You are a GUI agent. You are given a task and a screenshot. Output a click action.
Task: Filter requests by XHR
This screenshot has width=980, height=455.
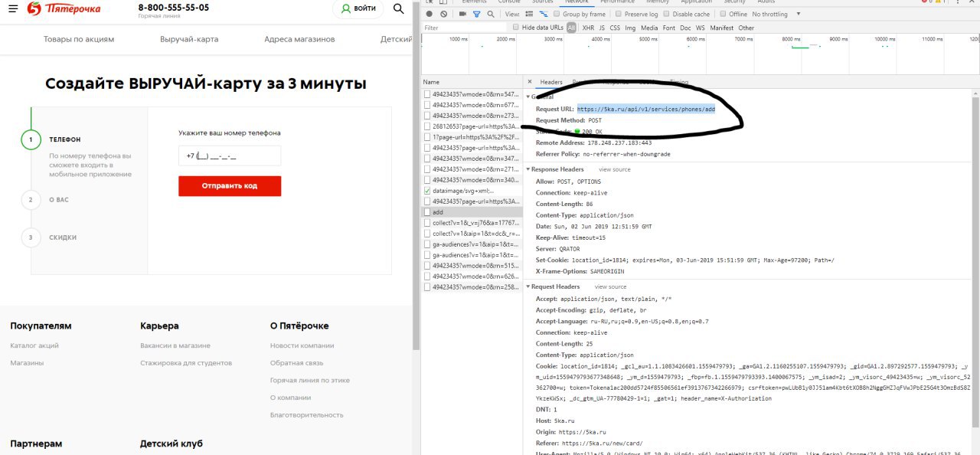588,28
